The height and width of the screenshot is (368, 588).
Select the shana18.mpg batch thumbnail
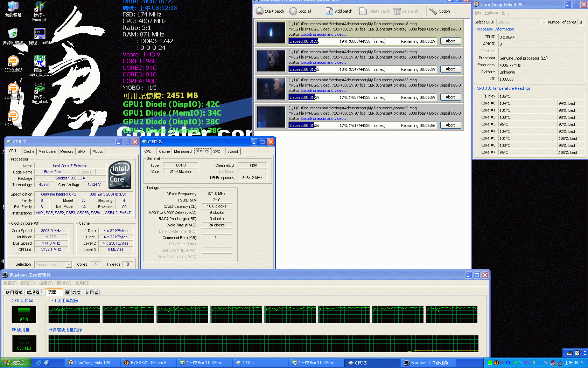click(271, 33)
